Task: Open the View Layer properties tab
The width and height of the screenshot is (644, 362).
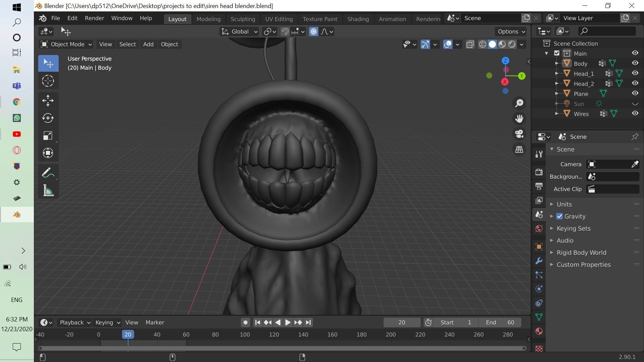Action: point(539,200)
